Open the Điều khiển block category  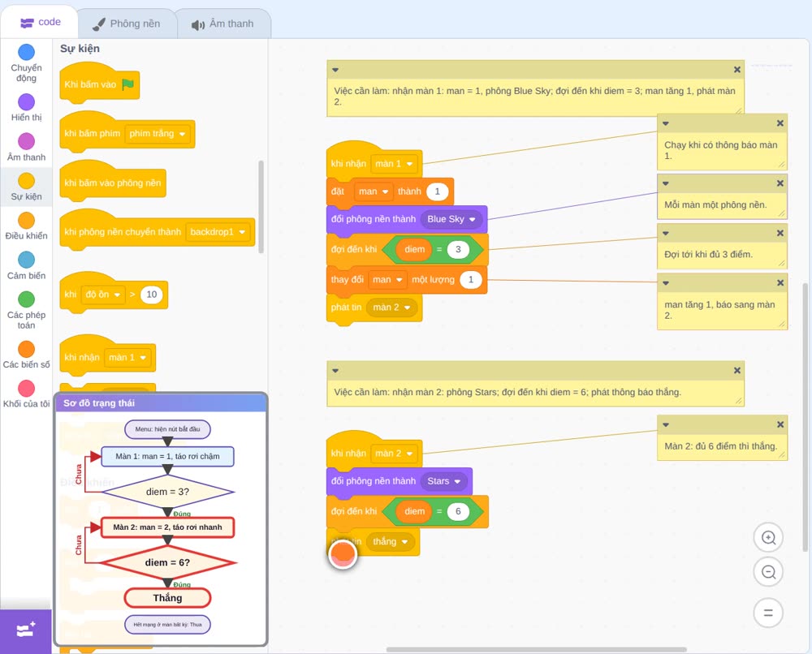coord(27,226)
